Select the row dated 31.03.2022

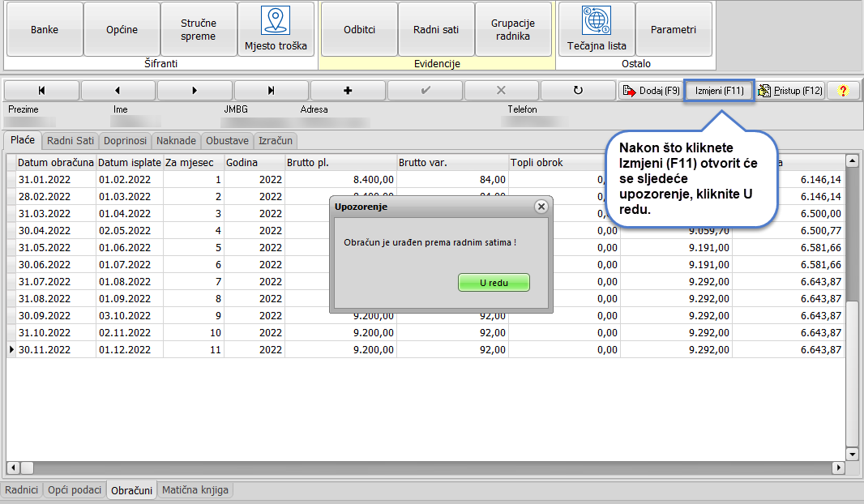point(426,214)
